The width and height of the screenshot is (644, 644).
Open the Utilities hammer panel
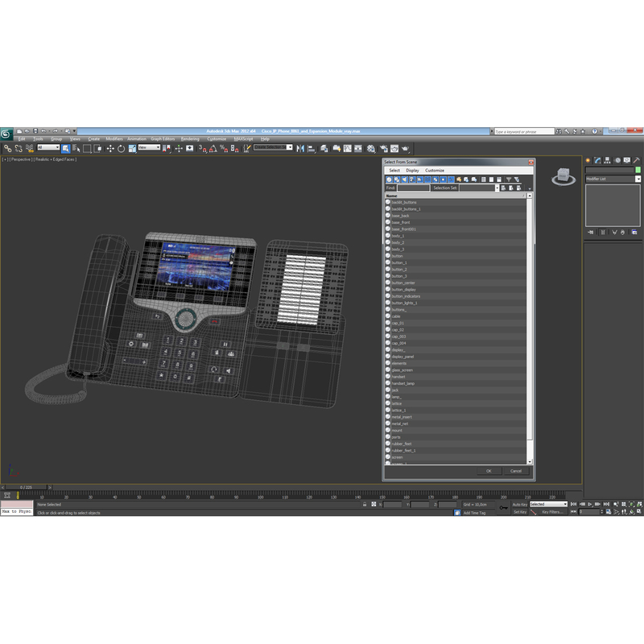(x=635, y=161)
